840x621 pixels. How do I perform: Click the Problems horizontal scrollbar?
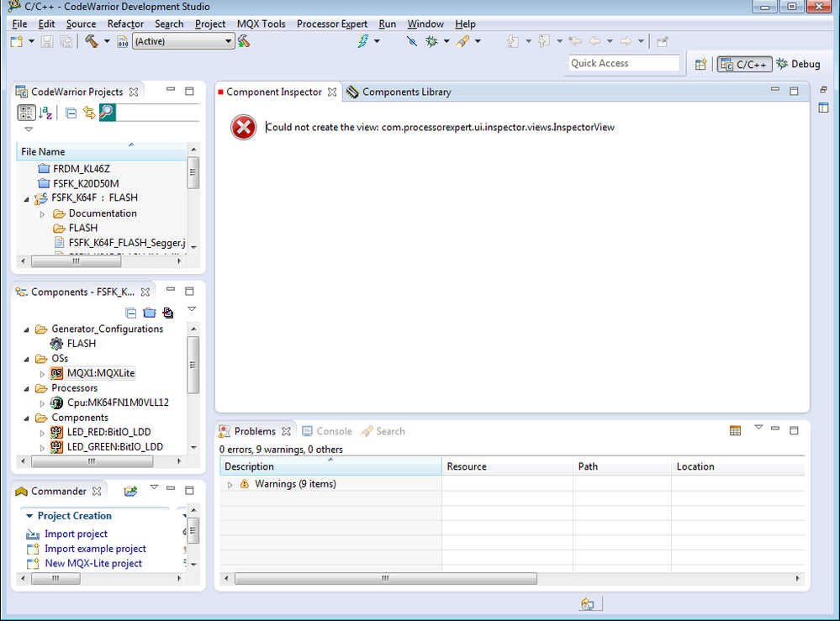(x=386, y=578)
